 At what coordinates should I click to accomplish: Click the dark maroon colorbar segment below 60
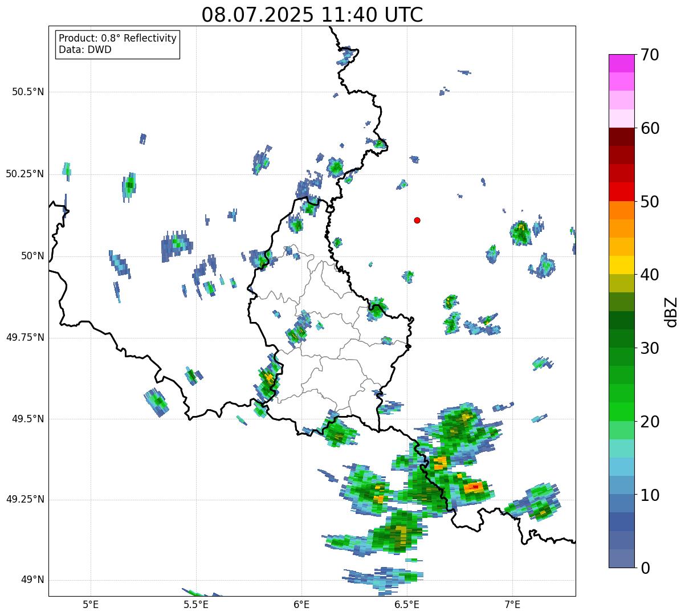click(x=622, y=137)
